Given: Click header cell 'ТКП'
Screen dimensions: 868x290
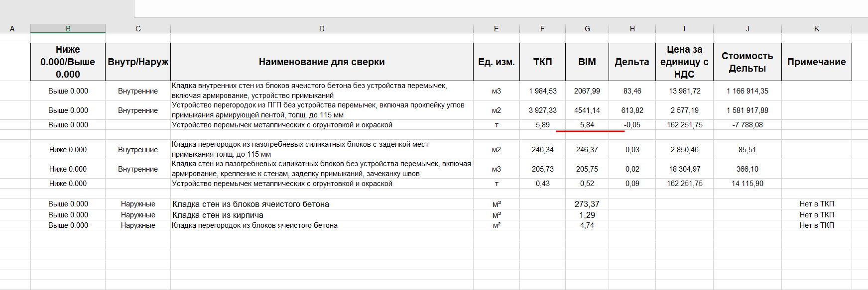Looking at the screenshot, I should [x=542, y=62].
